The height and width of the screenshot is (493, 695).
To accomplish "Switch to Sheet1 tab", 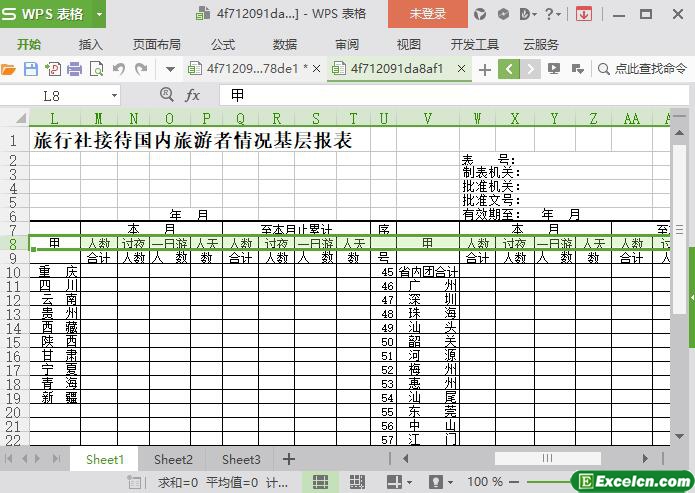I will pyautogui.click(x=105, y=459).
